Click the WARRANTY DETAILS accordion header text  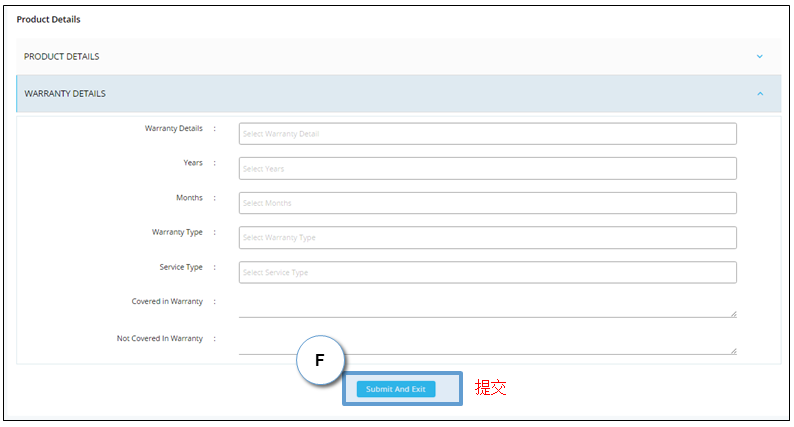pyautogui.click(x=65, y=94)
